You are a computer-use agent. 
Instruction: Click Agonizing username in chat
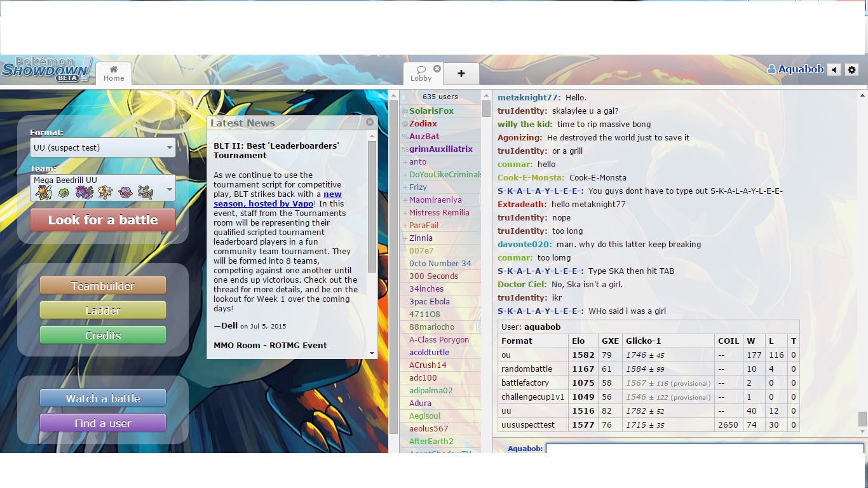pyautogui.click(x=520, y=138)
